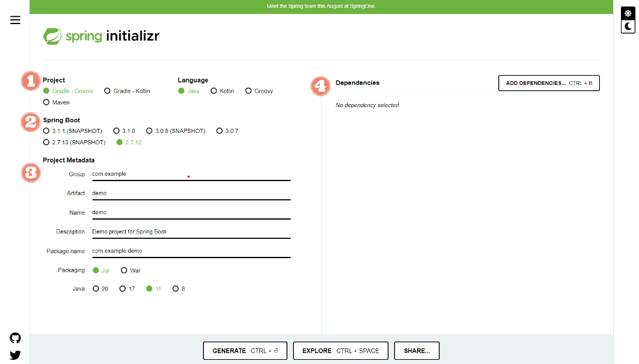Click the Generate button
The image size is (639, 364).
245,351
